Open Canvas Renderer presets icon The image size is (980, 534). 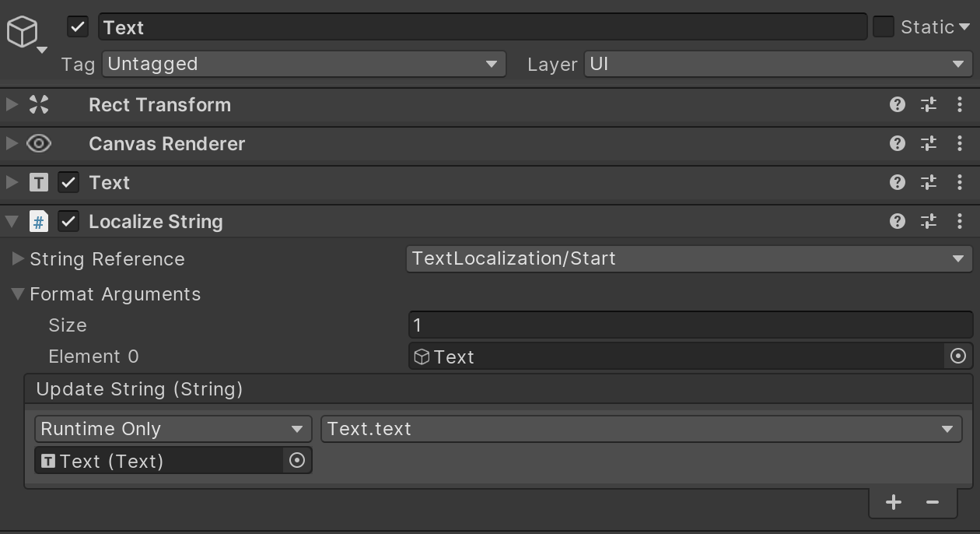click(x=929, y=143)
